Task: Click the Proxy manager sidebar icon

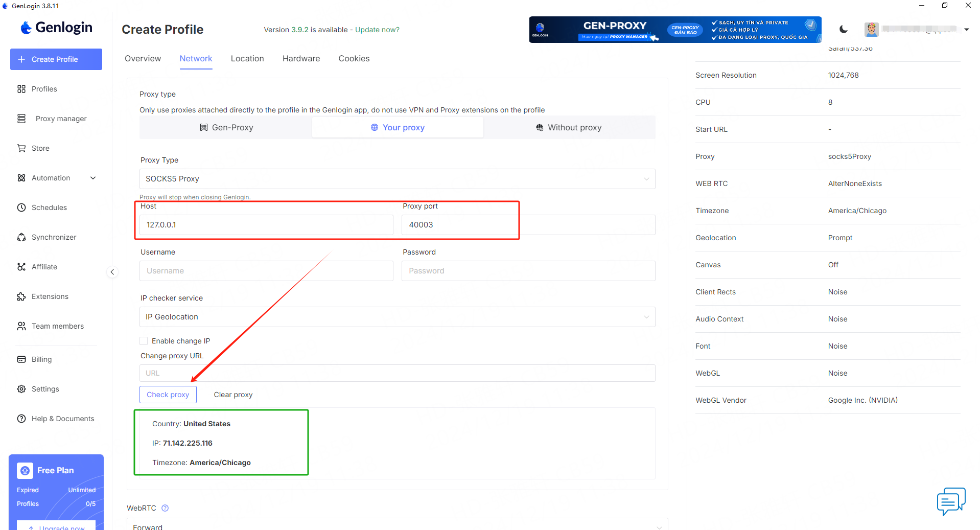Action: 21,119
